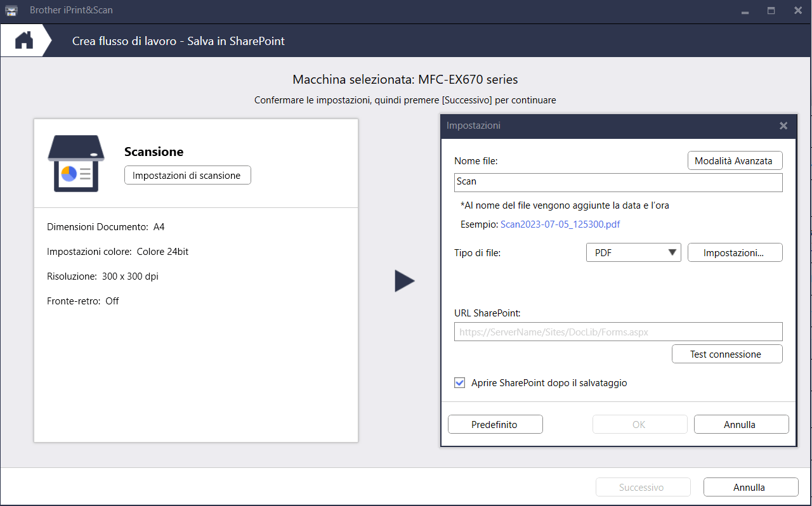812x506 pixels.
Task: Click Annulla beside the Successivo button
Action: click(750, 487)
